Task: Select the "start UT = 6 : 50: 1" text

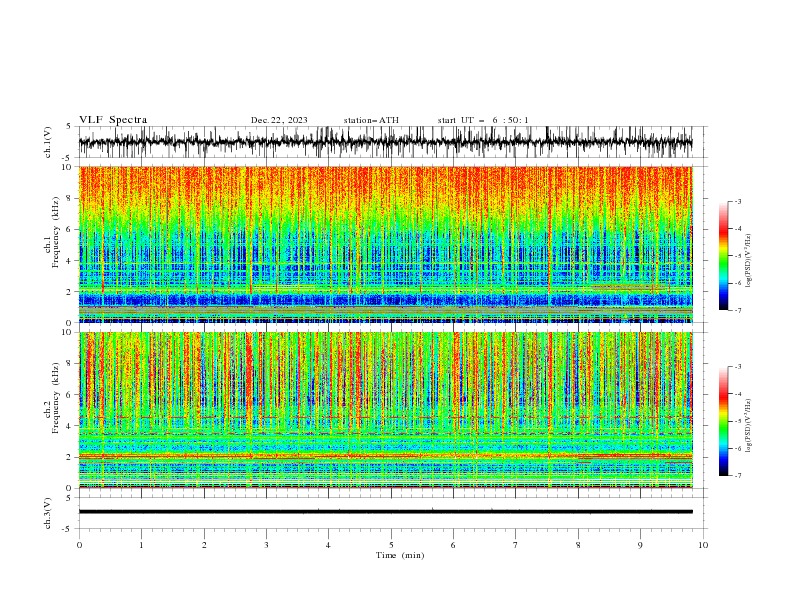Action: click(483, 120)
